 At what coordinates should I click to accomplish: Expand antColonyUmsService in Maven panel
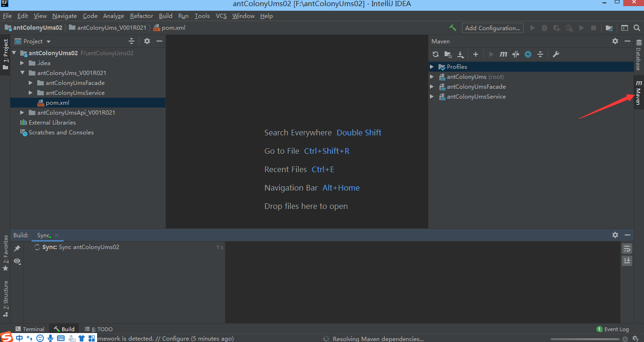coord(431,97)
